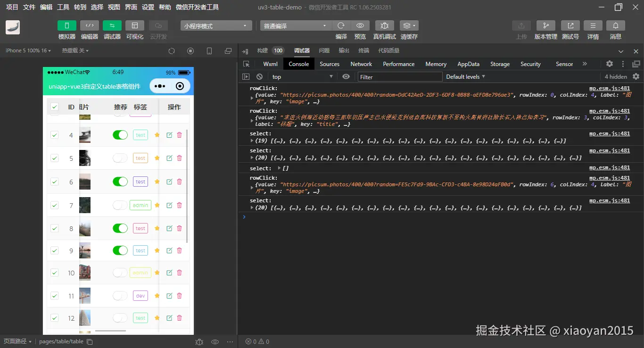Open the 项目 menu

pos(12,7)
